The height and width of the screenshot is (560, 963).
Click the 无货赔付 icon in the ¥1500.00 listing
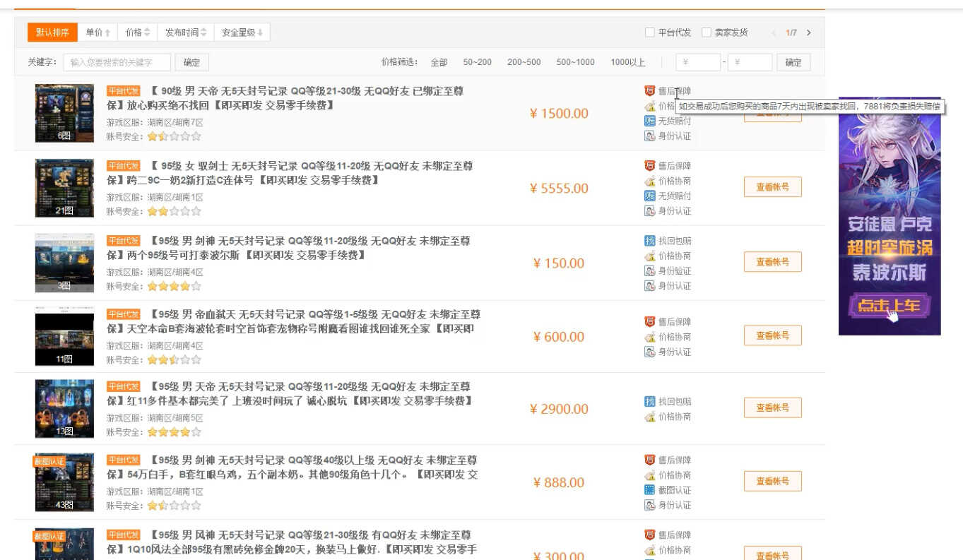[x=649, y=121]
